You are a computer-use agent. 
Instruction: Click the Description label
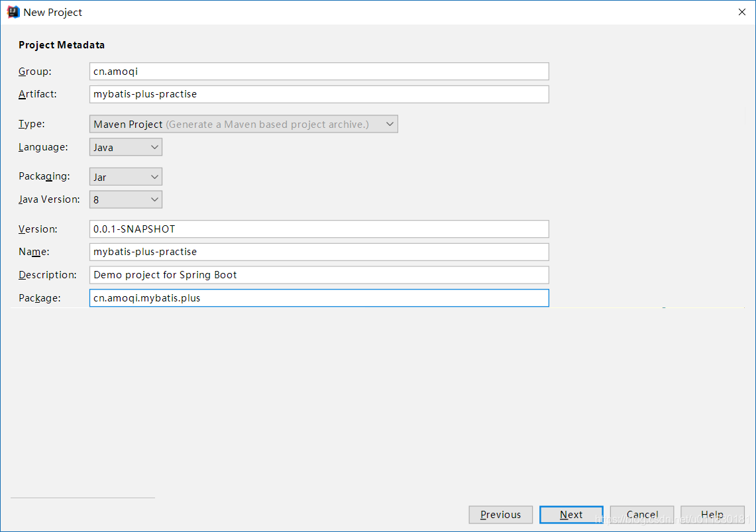(x=48, y=275)
